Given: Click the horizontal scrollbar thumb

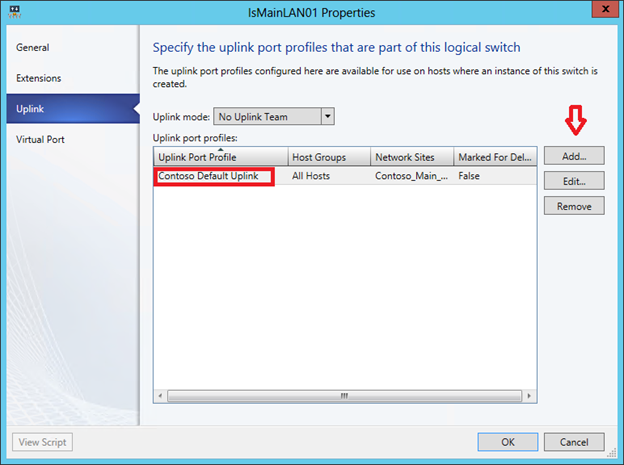Looking at the screenshot, I should 344,396.
